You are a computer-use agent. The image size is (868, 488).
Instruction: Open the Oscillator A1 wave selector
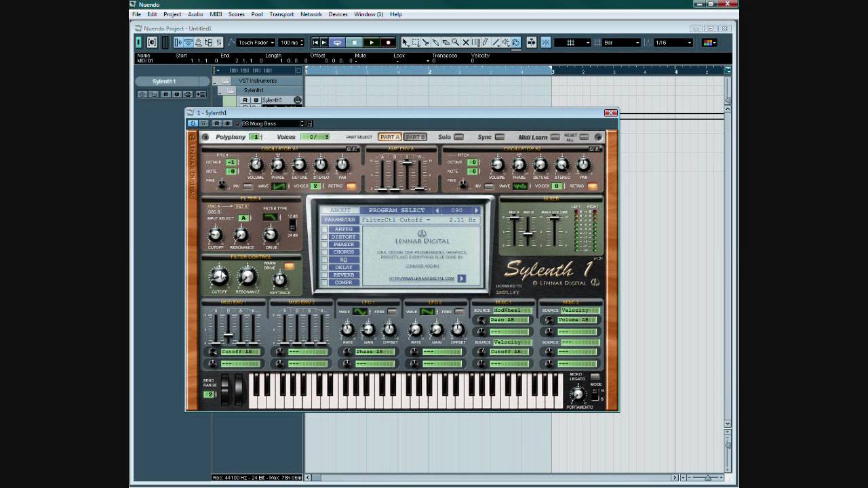[279, 186]
